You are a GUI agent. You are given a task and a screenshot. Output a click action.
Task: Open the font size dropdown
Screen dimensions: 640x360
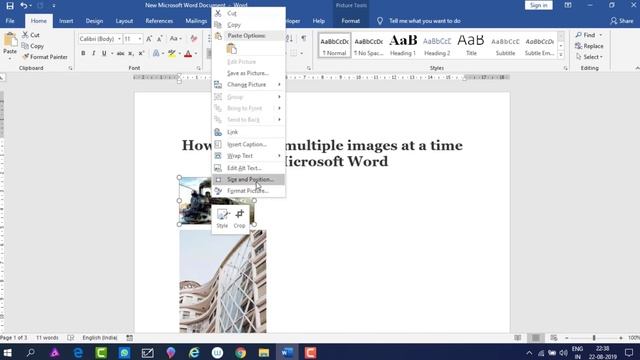(x=140, y=39)
